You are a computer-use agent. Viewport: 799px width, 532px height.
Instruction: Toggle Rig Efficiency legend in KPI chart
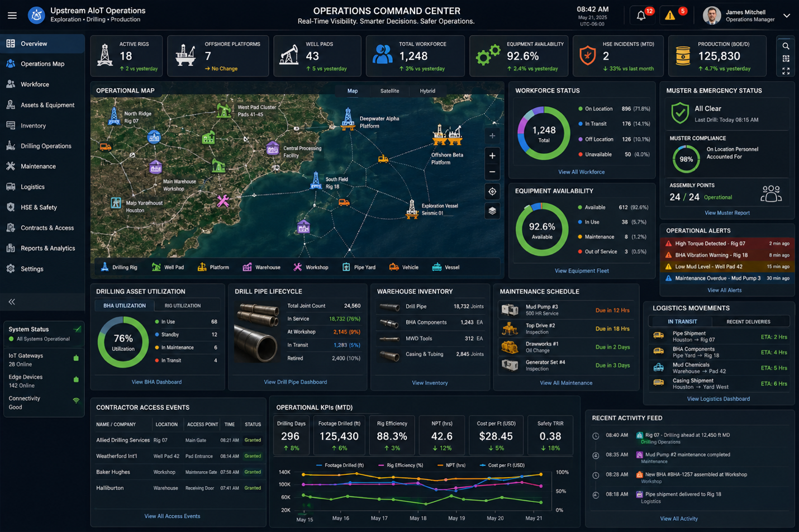coord(401,465)
